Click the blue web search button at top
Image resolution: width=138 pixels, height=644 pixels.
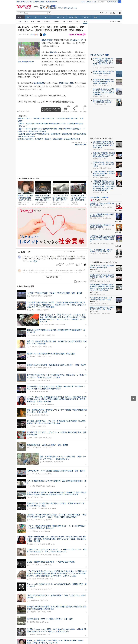pos(120,2)
